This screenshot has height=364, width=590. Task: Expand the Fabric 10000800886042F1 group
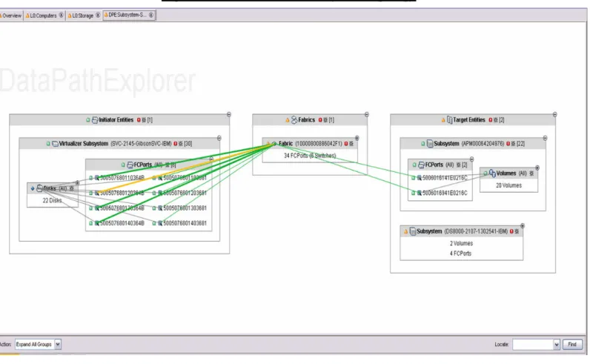pos(357,138)
